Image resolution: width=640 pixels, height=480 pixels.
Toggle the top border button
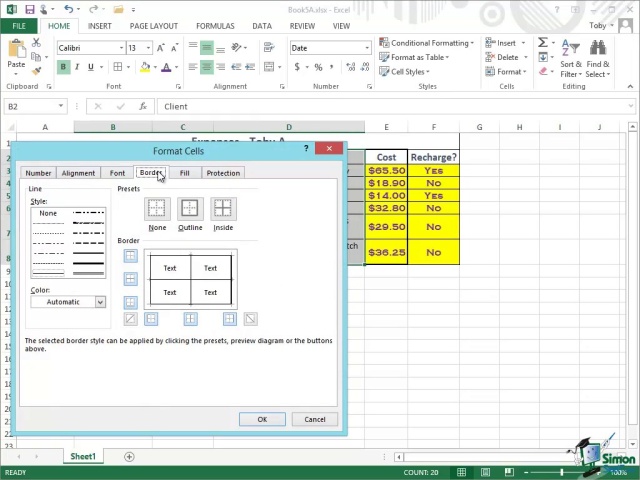(131, 256)
